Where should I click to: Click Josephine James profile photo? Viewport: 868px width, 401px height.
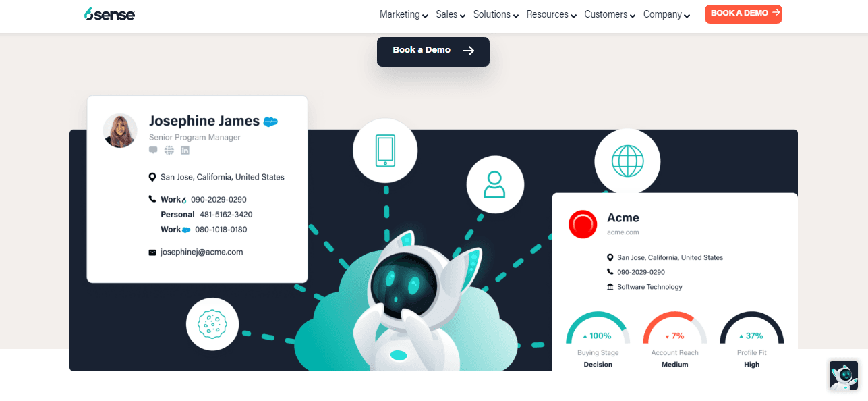pos(120,130)
